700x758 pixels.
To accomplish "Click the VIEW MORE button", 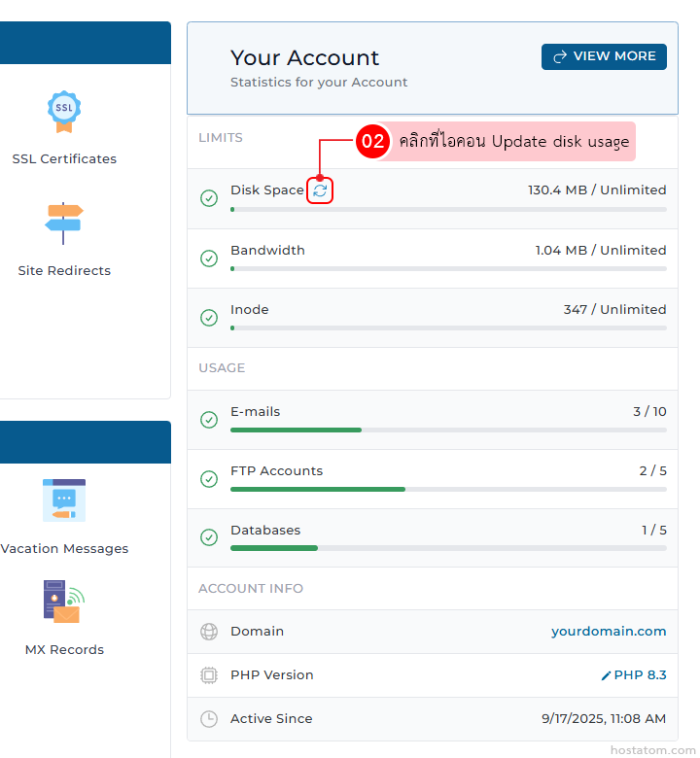I will point(604,56).
